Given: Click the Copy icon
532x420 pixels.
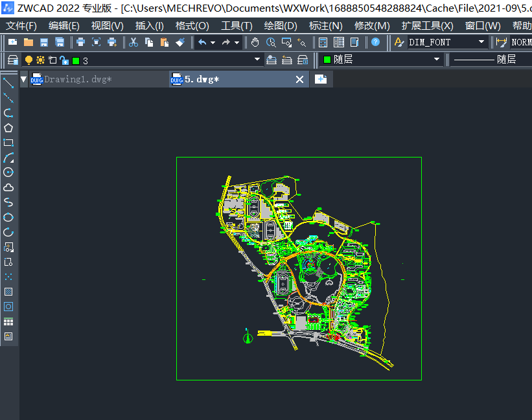Looking at the screenshot, I should tap(149, 42).
